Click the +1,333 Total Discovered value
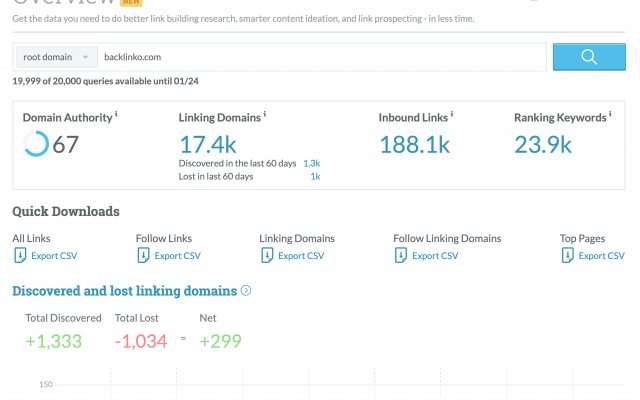The width and height of the screenshot is (640, 400). coord(53,341)
